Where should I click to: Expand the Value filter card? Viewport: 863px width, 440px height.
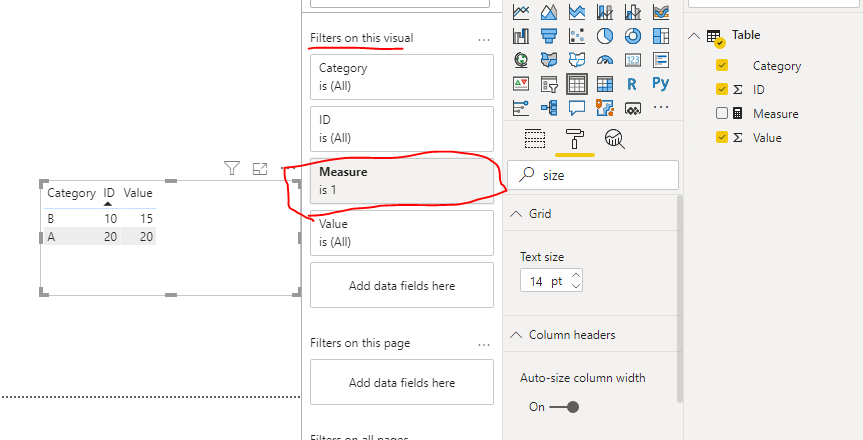click(402, 232)
